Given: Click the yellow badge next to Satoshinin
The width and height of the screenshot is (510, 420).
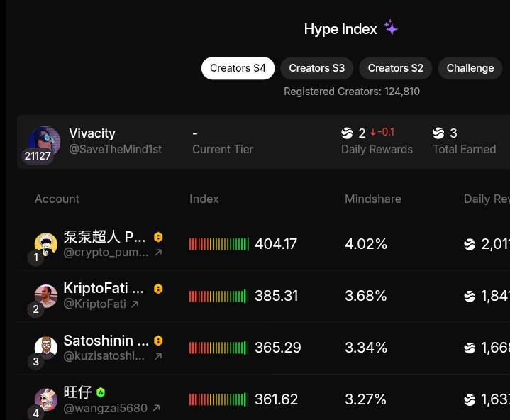Looking at the screenshot, I should click(x=158, y=341).
